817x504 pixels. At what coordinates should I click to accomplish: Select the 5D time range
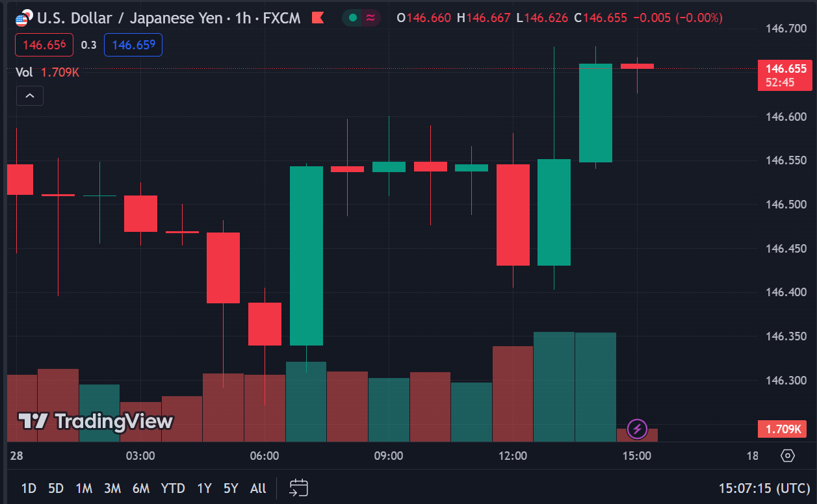56,488
